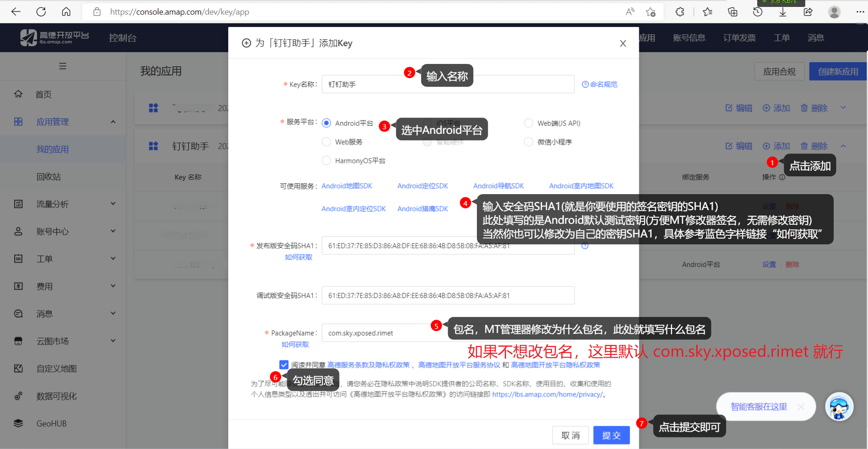The image size is (868, 449).
Task: Open Android导航SDK link
Action: [498, 186]
